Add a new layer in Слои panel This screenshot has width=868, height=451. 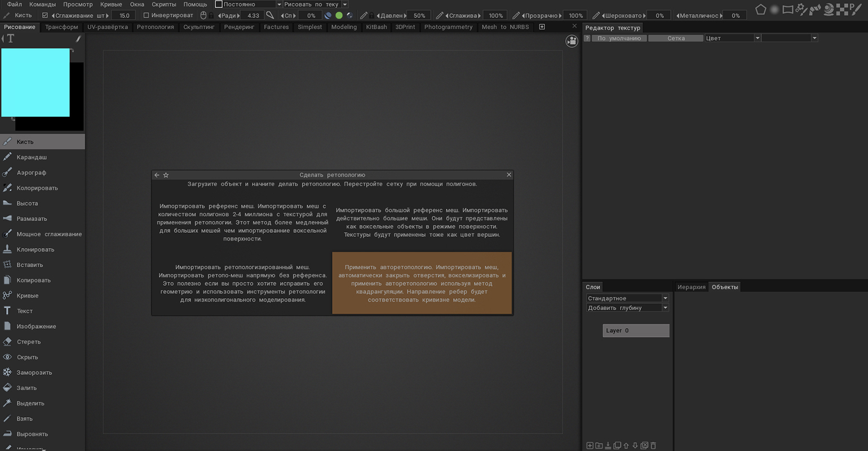pyautogui.click(x=590, y=446)
